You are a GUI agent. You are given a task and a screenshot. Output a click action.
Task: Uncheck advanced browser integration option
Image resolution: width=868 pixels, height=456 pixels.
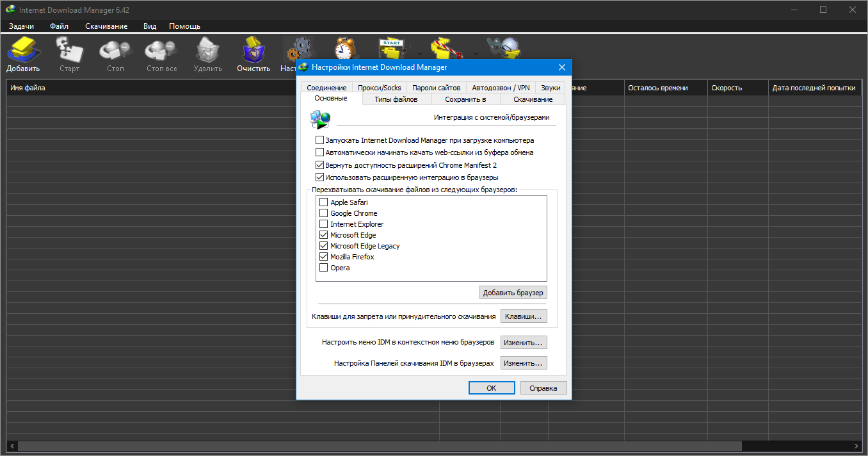[x=320, y=177]
